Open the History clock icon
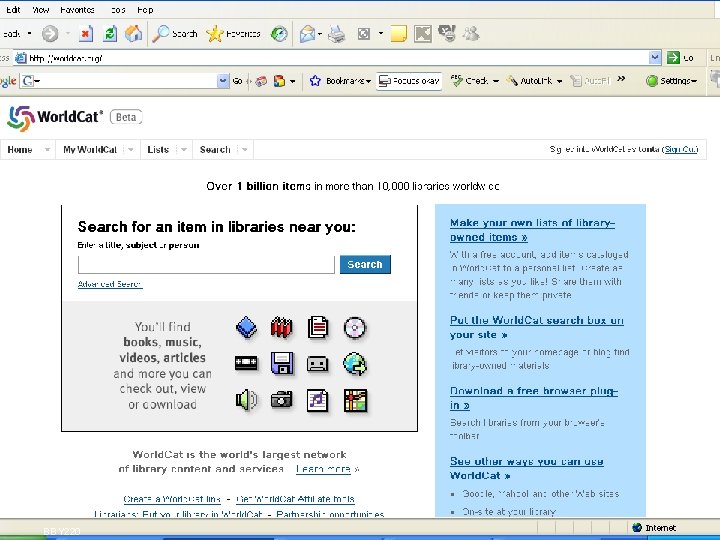Viewport: 720px width, 540px height. click(x=279, y=34)
